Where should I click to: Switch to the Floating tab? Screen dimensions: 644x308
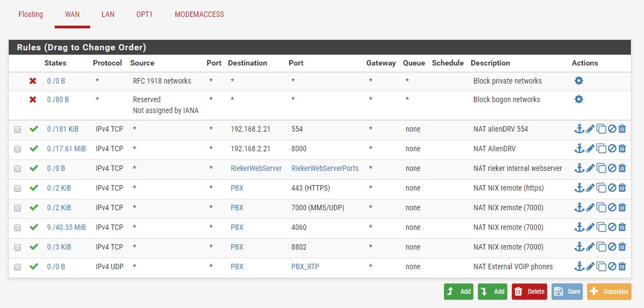coord(31,14)
